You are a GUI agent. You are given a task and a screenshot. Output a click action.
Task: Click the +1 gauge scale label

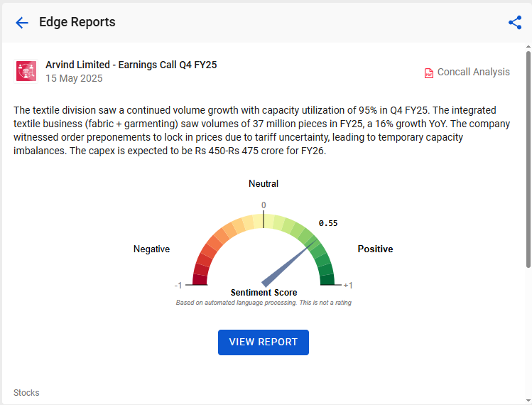[x=348, y=286]
